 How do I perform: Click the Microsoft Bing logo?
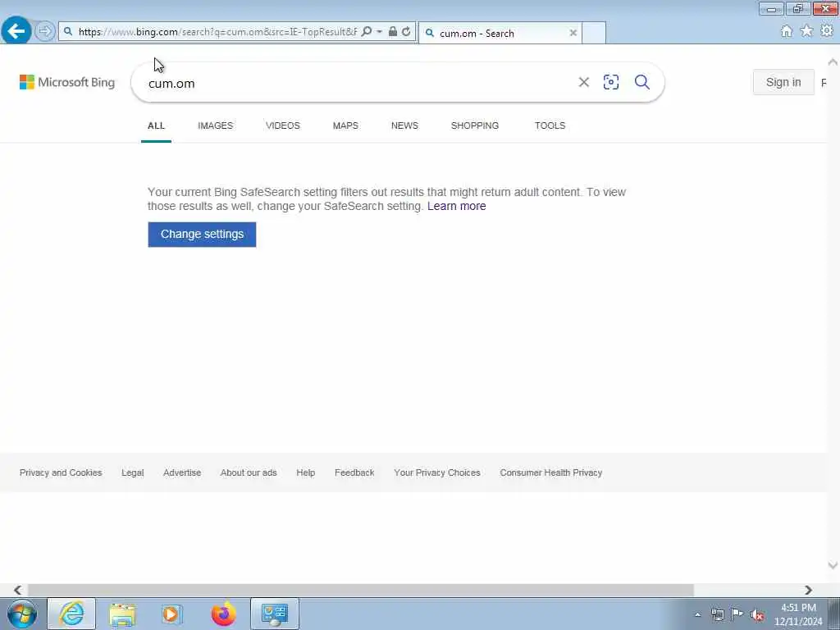click(x=67, y=82)
